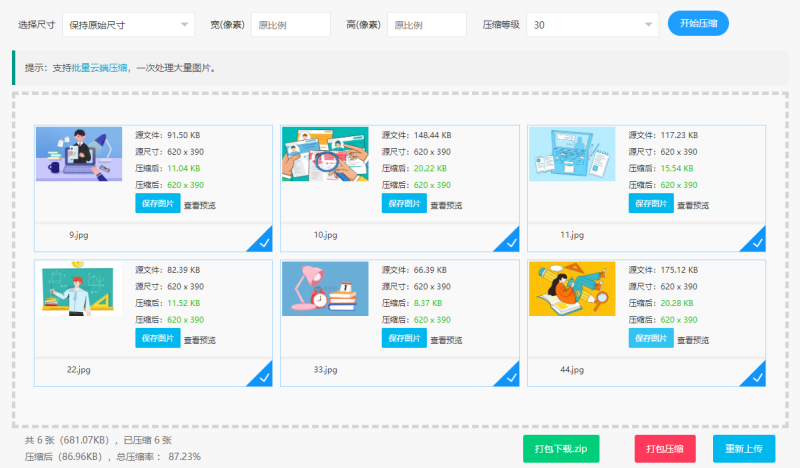Viewport: 800px width, 468px height.
Task: Click the 高(像素) height input field
Action: point(427,24)
